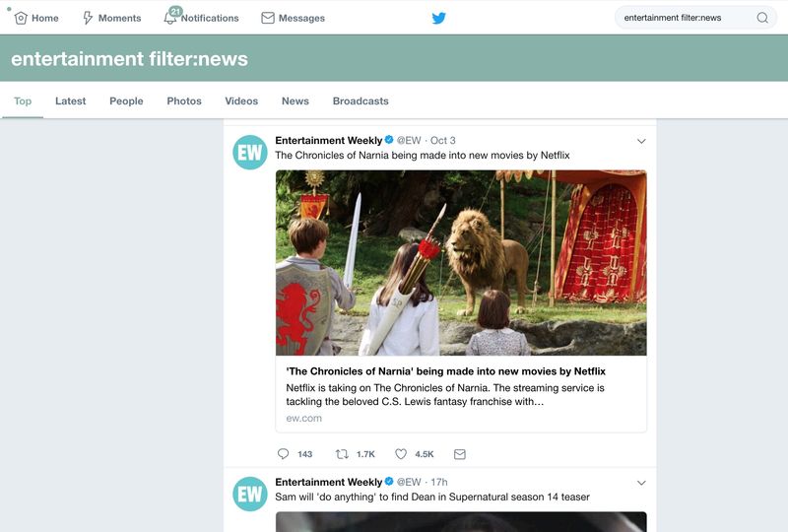Image resolution: width=788 pixels, height=532 pixels.
Task: Click Entertainment Weekly name on Supernatural tweet
Action: coord(329,482)
